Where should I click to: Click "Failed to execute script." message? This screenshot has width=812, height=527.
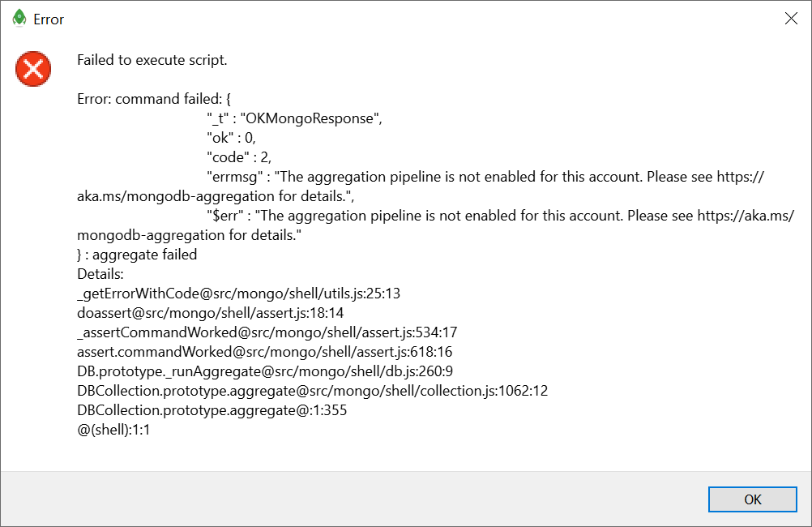(x=152, y=59)
